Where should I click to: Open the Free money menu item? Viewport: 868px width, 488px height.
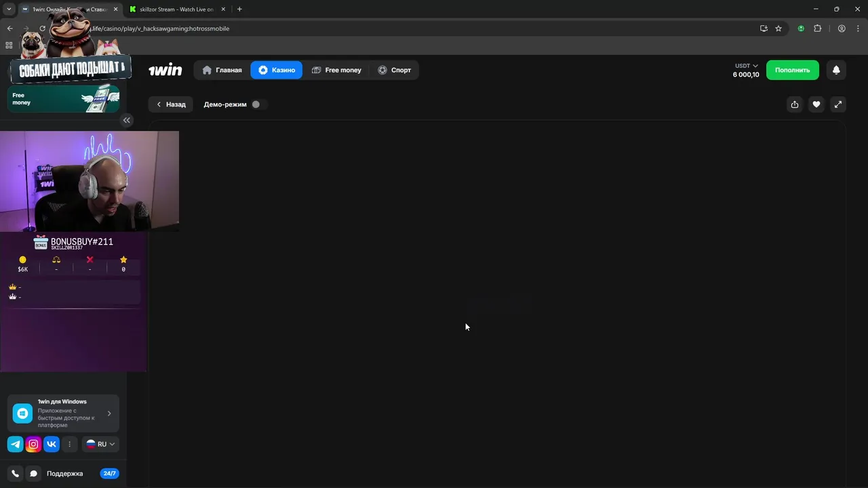pyautogui.click(x=336, y=70)
